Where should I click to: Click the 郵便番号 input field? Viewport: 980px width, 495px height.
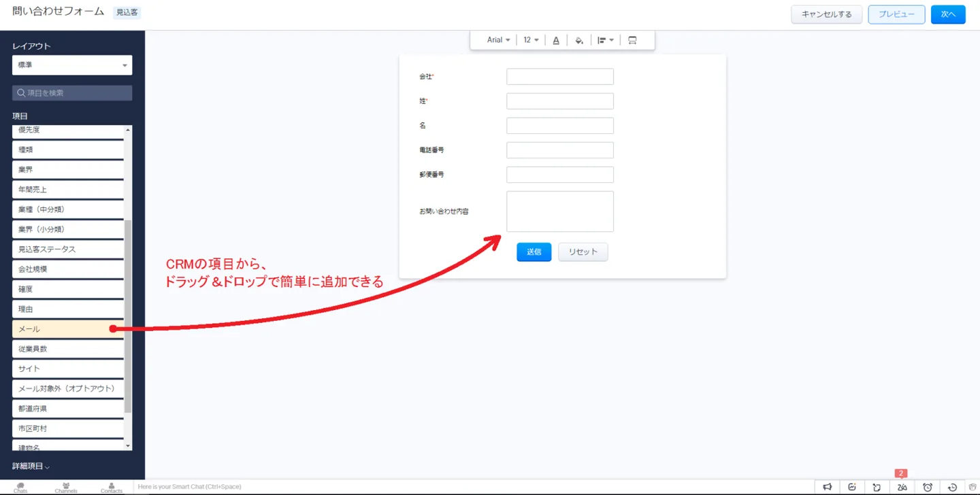pos(560,175)
